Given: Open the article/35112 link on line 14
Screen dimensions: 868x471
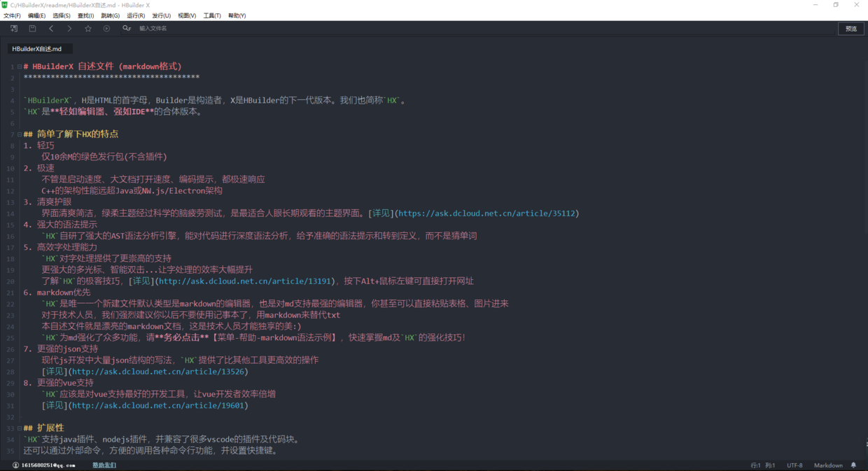Looking at the screenshot, I should [488, 213].
